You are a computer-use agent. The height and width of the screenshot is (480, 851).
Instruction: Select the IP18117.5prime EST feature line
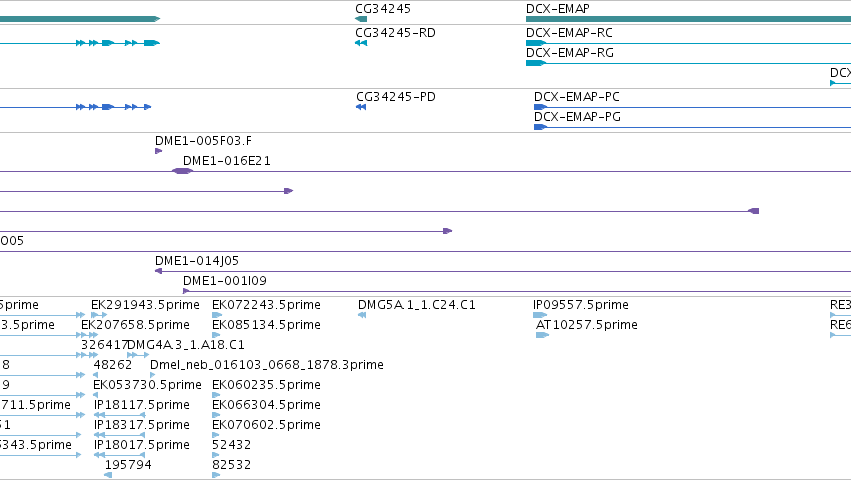pos(119,415)
